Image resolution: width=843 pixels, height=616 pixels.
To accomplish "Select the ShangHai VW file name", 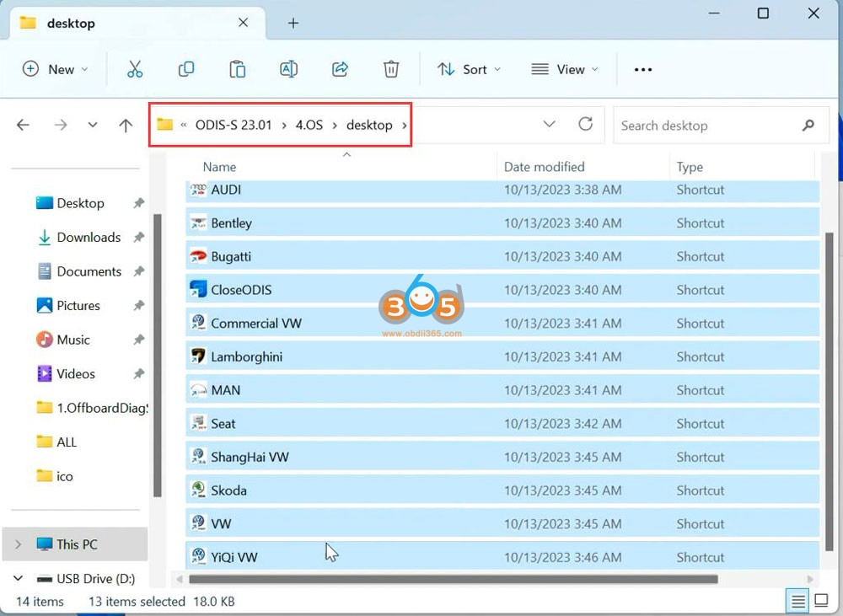I will click(250, 457).
